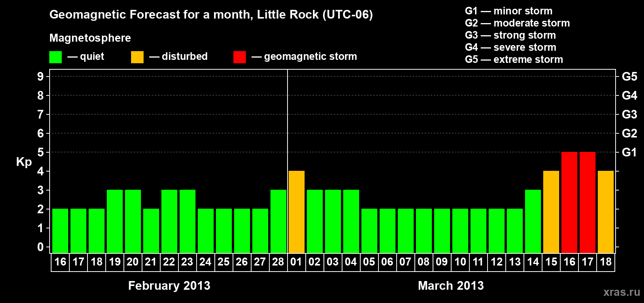Click the green quiet legend swatch
644x303 pixels.
[x=56, y=57]
